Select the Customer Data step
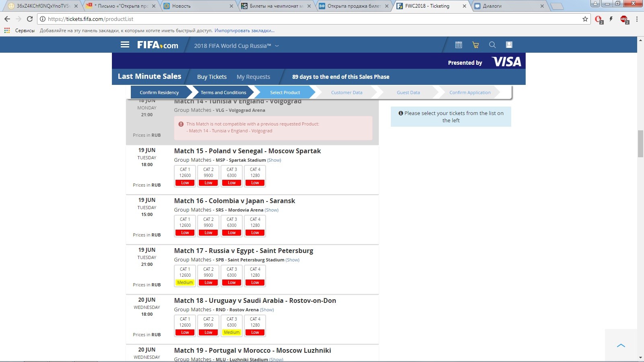This screenshot has height=362, width=644. click(347, 92)
